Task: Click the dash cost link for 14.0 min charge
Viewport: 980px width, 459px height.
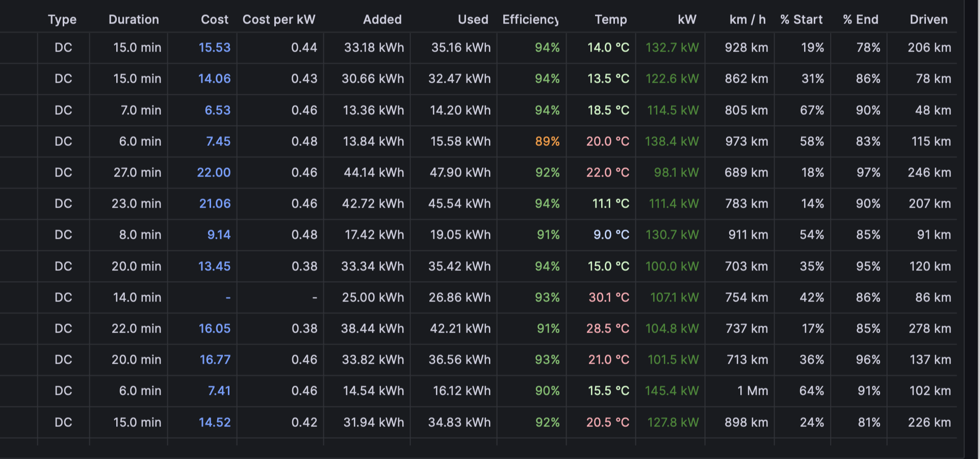Action: pyautogui.click(x=228, y=297)
